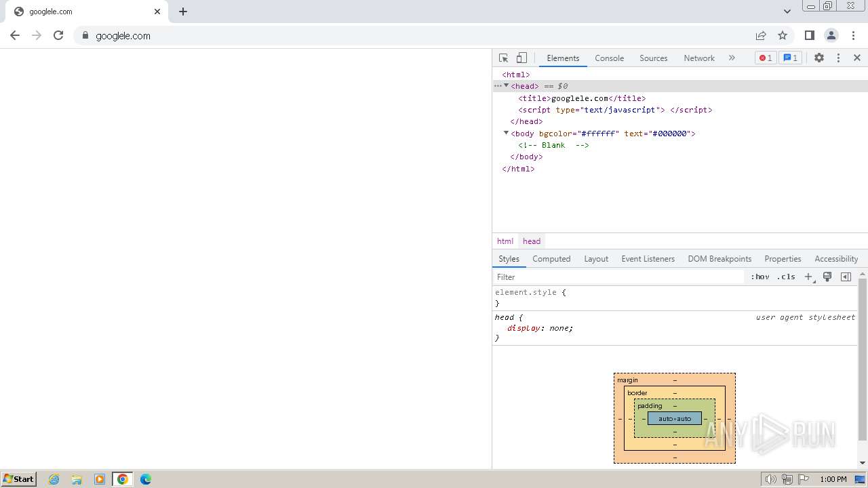868x488 pixels.
Task: Show more DevTools tabs chevron
Action: click(x=732, y=58)
